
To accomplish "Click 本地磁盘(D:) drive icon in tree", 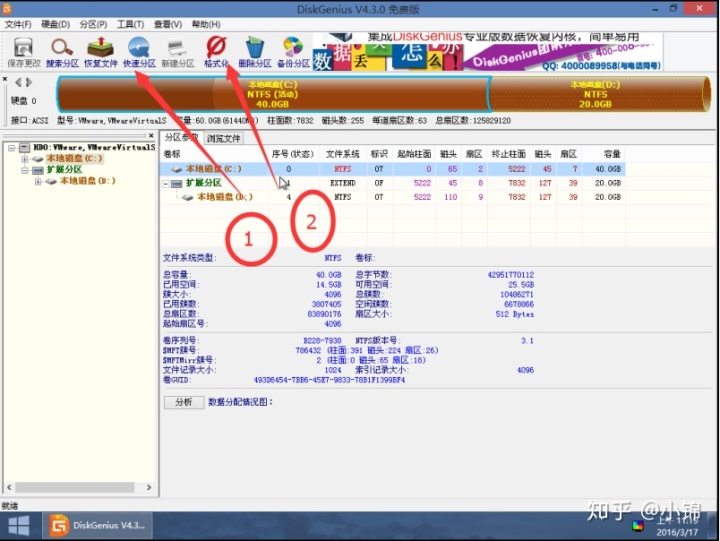I will pyautogui.click(x=51, y=181).
